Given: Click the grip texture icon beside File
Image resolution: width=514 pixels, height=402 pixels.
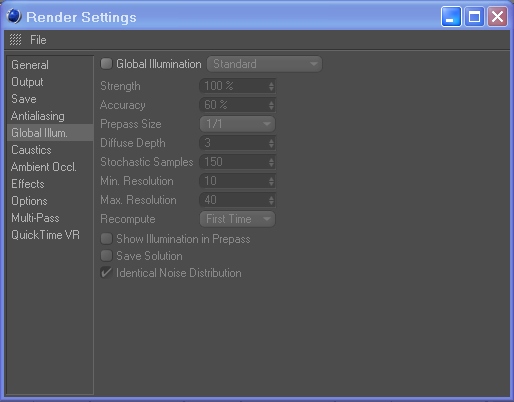Looking at the screenshot, I should click(x=15, y=40).
